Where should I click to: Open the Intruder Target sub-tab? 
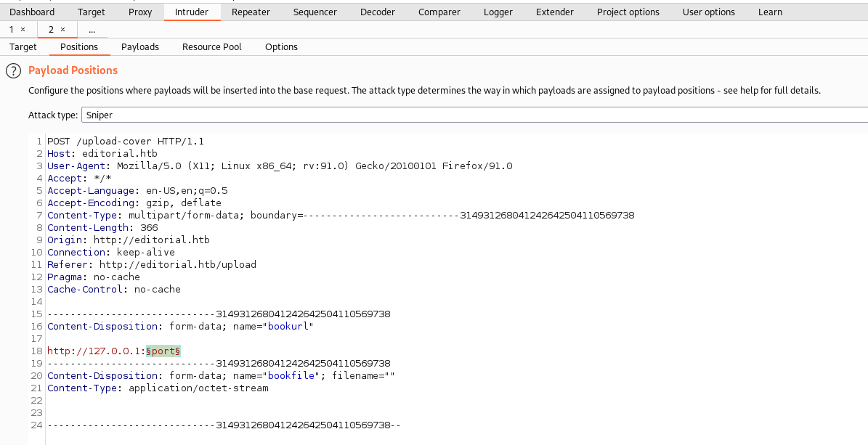click(23, 47)
